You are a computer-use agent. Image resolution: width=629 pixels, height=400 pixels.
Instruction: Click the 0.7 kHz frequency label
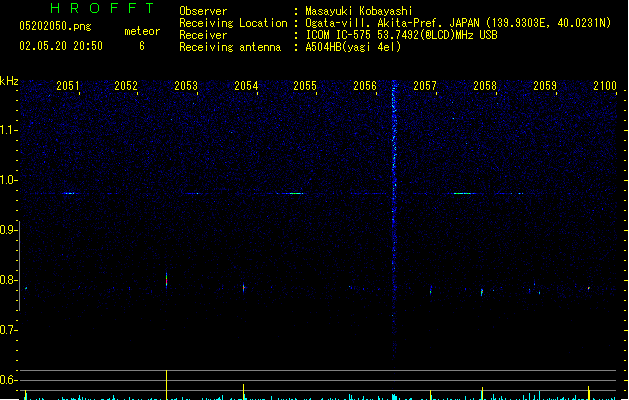click(x=8, y=330)
